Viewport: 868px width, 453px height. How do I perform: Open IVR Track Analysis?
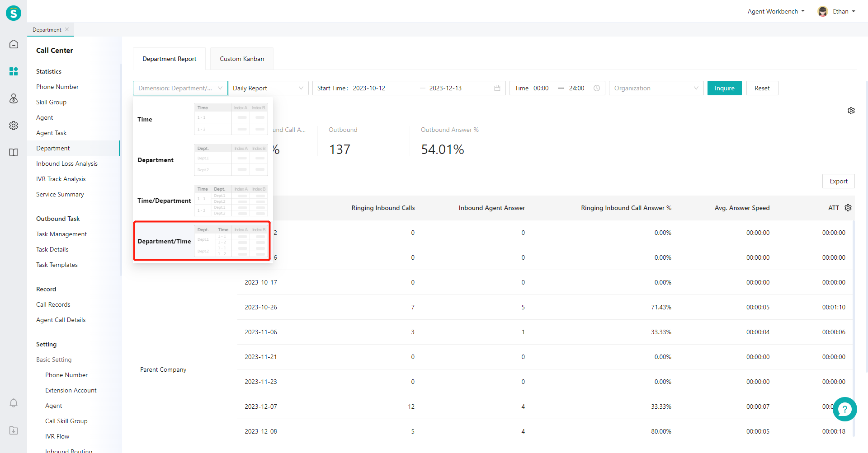coord(61,179)
